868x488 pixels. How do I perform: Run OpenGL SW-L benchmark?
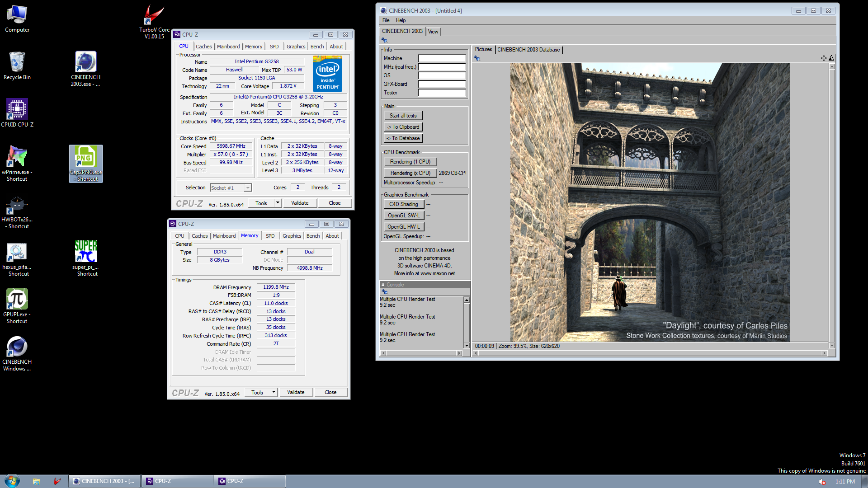[x=404, y=216]
